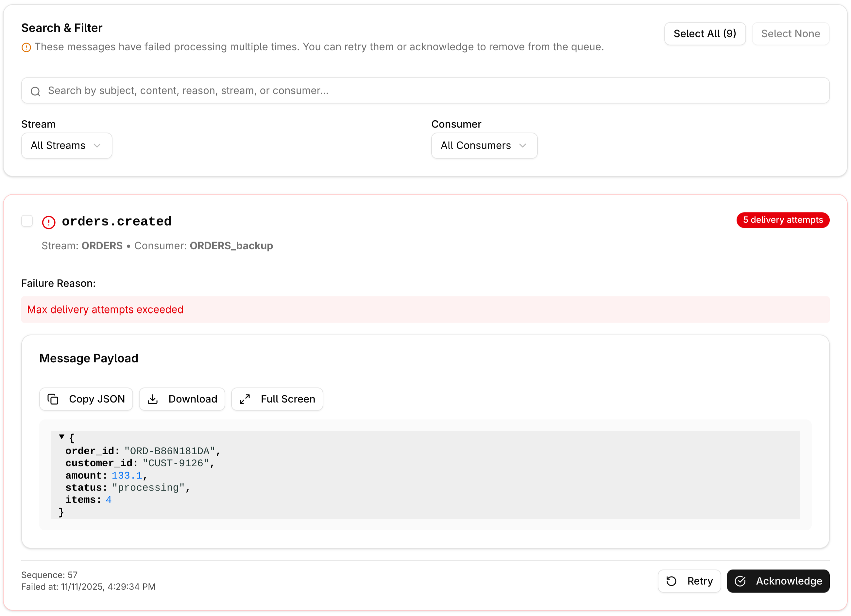Click the Full Screen button
851x616 pixels.
point(277,399)
